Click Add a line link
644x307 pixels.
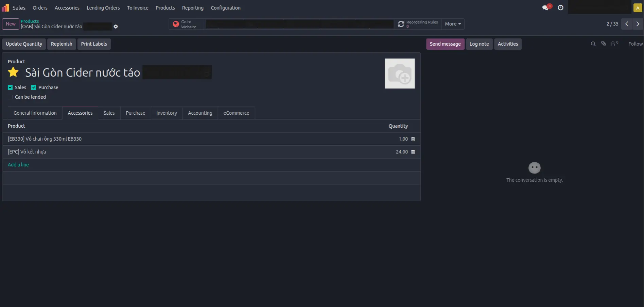[18, 165]
